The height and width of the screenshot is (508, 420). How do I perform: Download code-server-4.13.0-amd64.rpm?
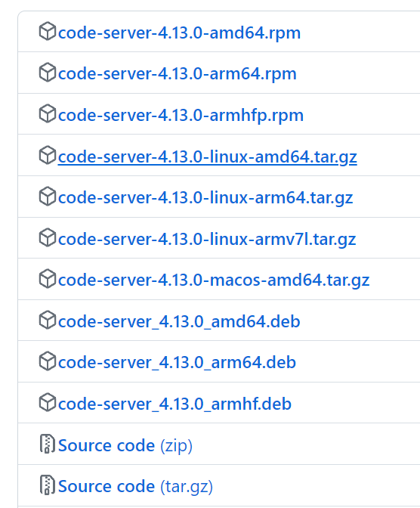click(x=179, y=33)
